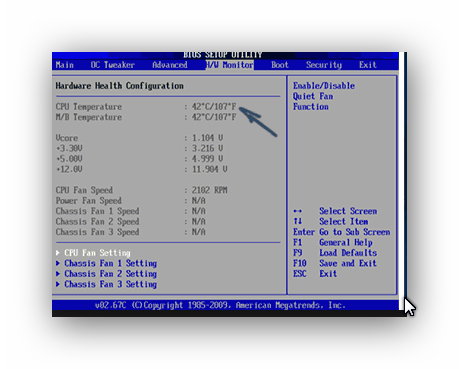Expand Chassis Fan 3 Setting arrow

coord(58,284)
